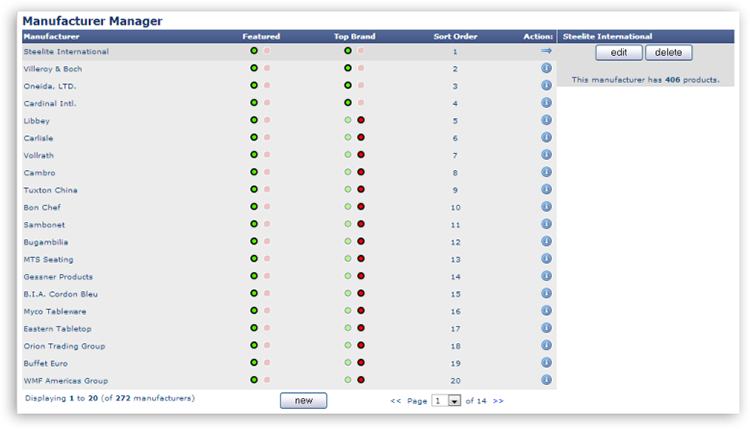The image size is (750, 429).
Task: Click sort order value 20
Action: coord(455,381)
